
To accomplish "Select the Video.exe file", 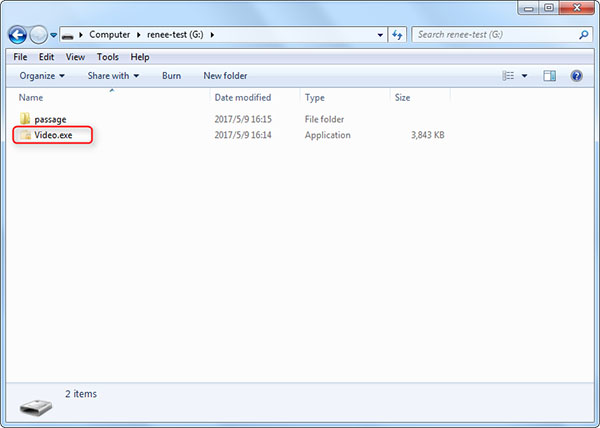I will (54, 134).
